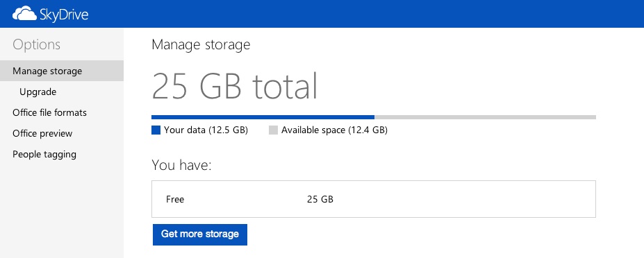Open Manage storage in the sidebar
The height and width of the screenshot is (258, 644).
point(62,71)
